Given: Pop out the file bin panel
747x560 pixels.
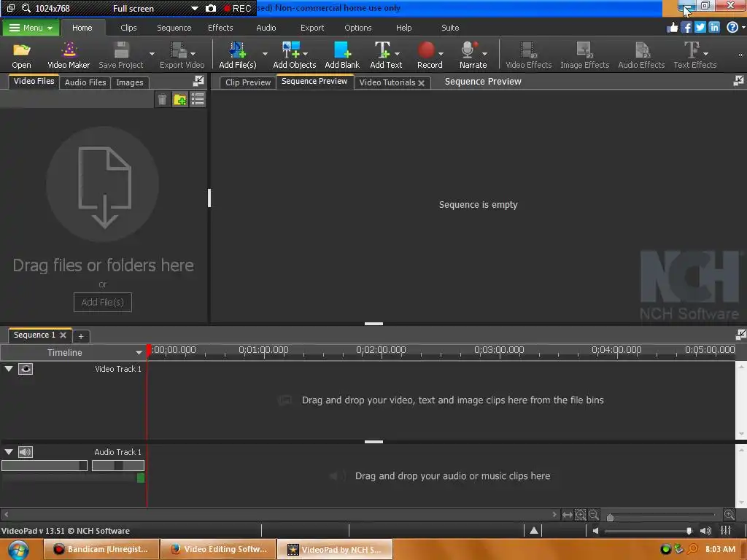Looking at the screenshot, I should (x=198, y=81).
